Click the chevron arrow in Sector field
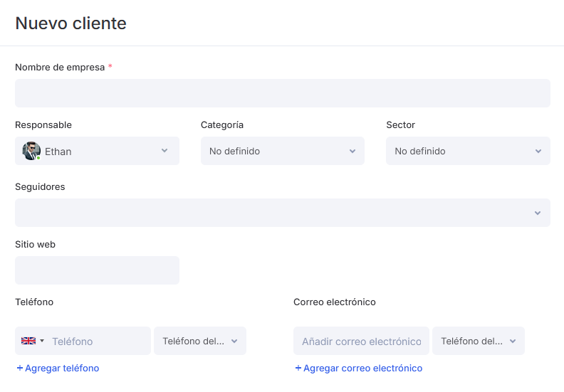The image size is (564, 392). 538,152
